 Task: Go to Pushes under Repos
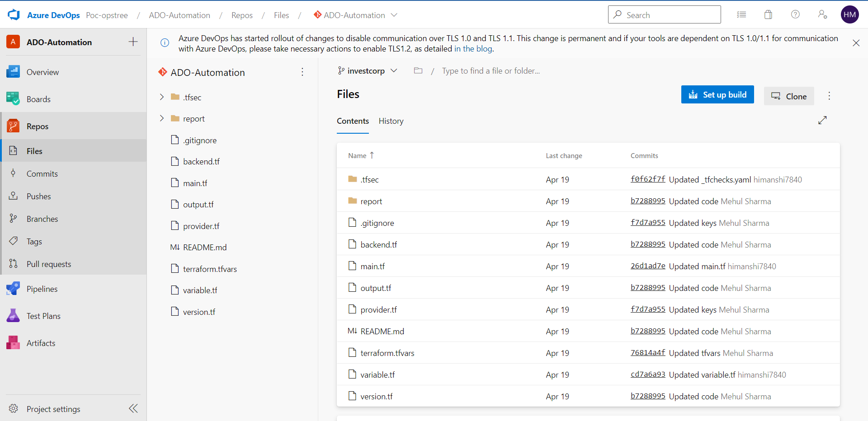coord(73,196)
